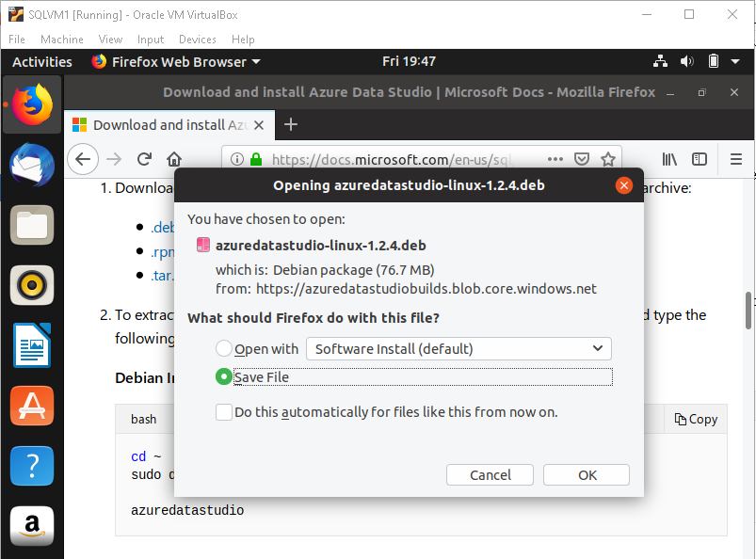Cancel the file download dialog
The height and width of the screenshot is (559, 756).
[x=490, y=474]
